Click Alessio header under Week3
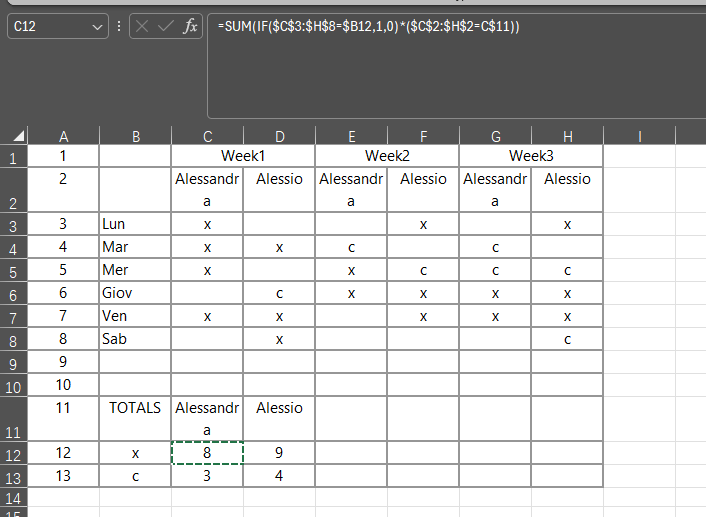The width and height of the screenshot is (706, 517). 567,190
